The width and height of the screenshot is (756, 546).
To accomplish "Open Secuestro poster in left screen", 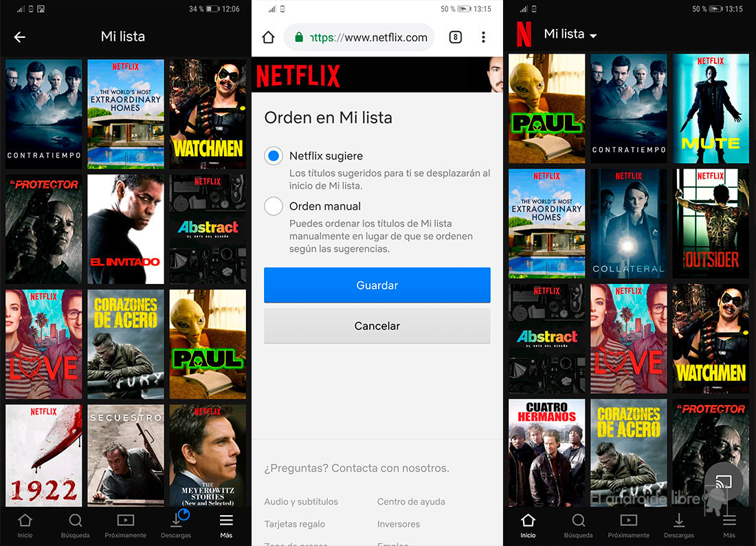I will [126, 456].
